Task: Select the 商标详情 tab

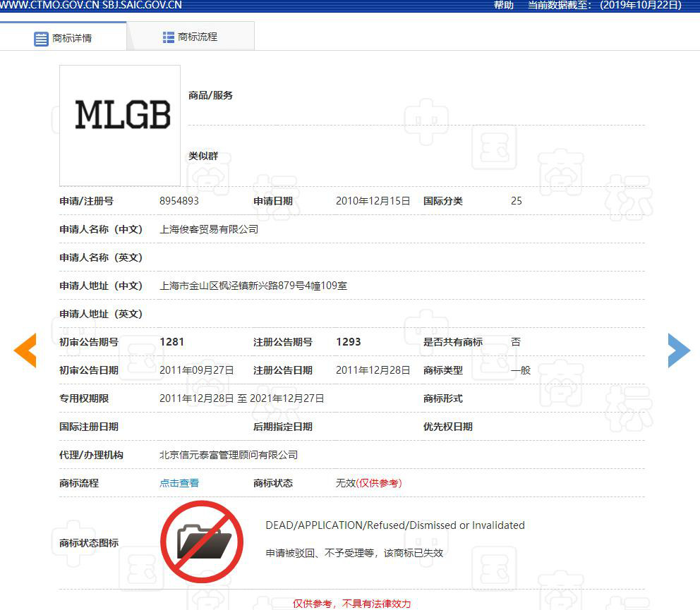Action: (71, 38)
